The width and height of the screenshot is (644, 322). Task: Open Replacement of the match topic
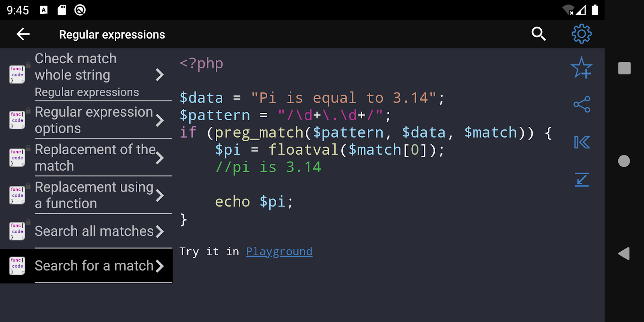coord(95,157)
